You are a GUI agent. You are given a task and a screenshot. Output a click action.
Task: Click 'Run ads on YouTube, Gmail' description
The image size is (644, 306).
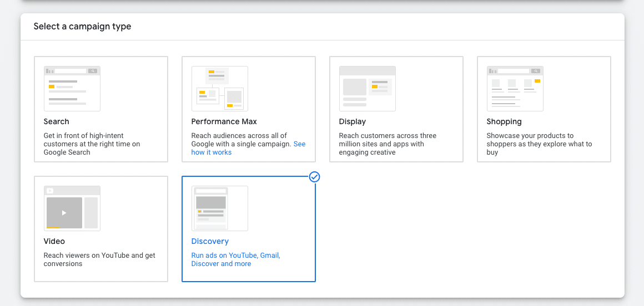tap(235, 259)
